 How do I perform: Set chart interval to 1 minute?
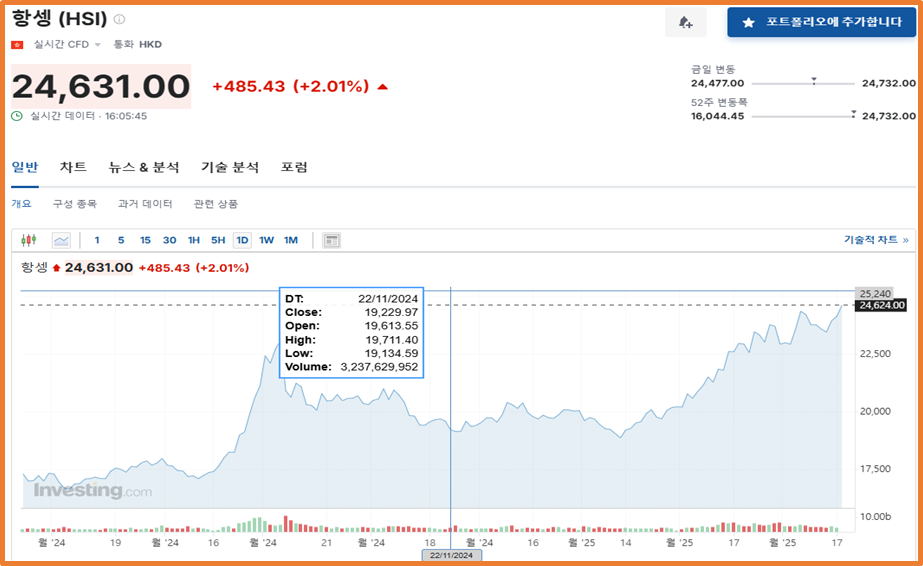(97, 240)
